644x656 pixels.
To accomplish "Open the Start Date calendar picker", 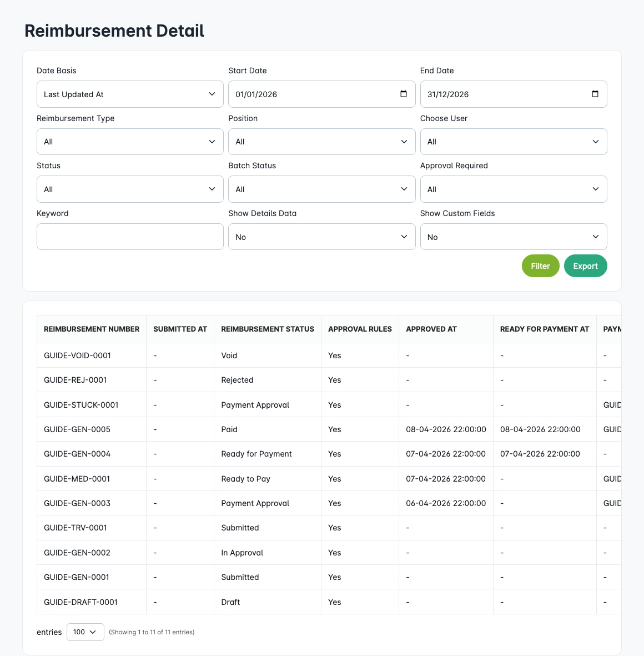I will click(402, 94).
